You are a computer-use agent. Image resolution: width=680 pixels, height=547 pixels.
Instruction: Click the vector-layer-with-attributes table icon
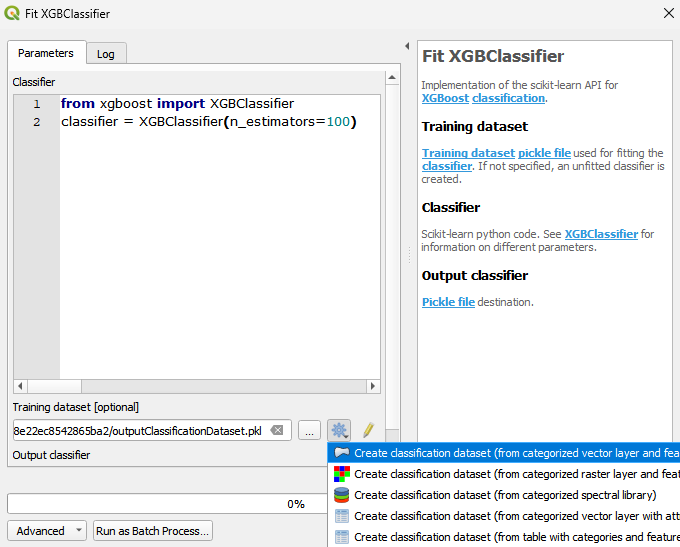(342, 516)
